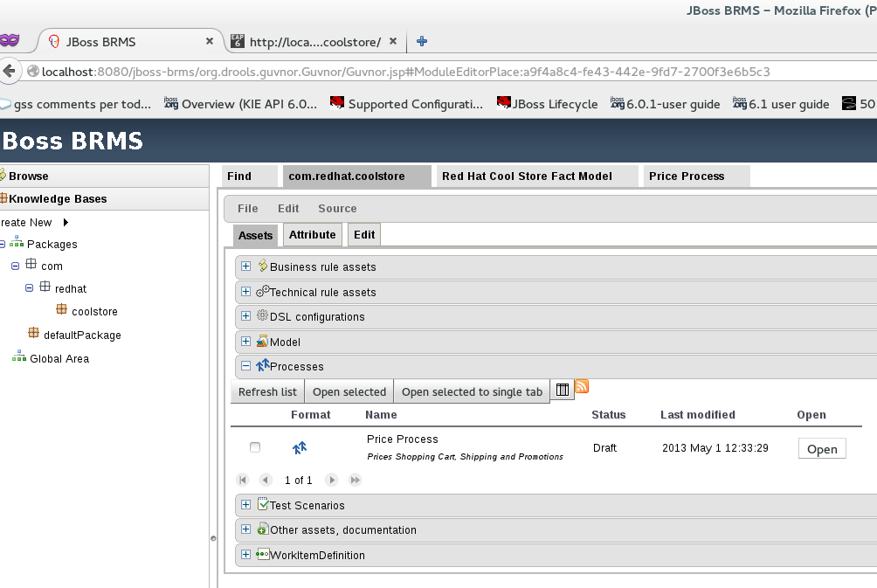Click the Business rule assets icon
This screenshot has width=877, height=588.
262,266
